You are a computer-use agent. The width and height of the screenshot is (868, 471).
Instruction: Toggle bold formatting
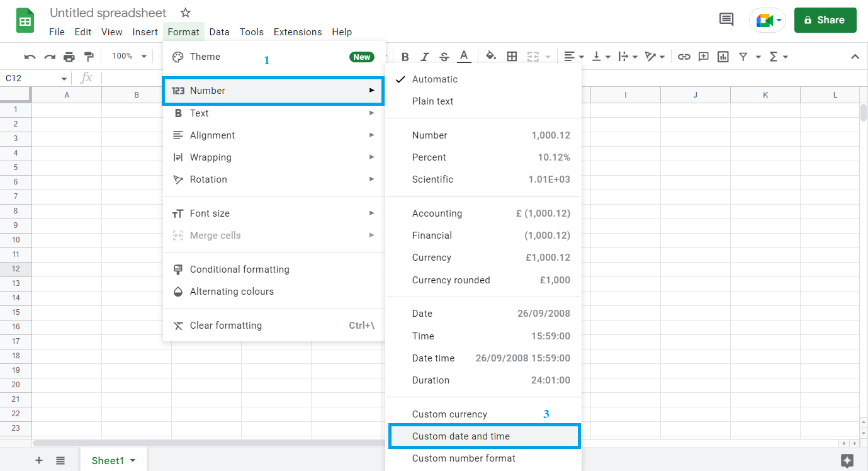point(405,56)
